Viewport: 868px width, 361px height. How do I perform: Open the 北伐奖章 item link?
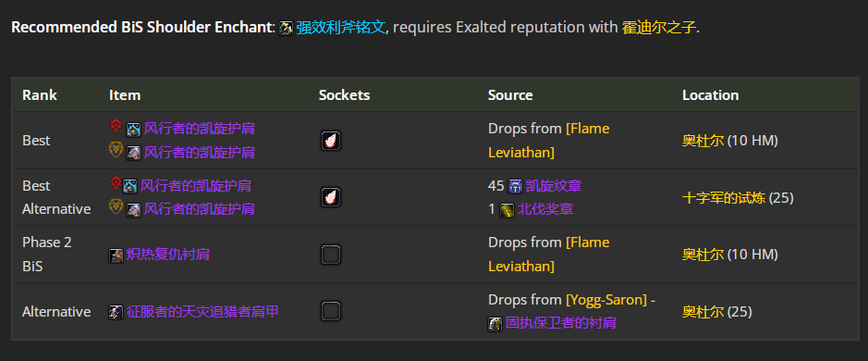[545, 209]
